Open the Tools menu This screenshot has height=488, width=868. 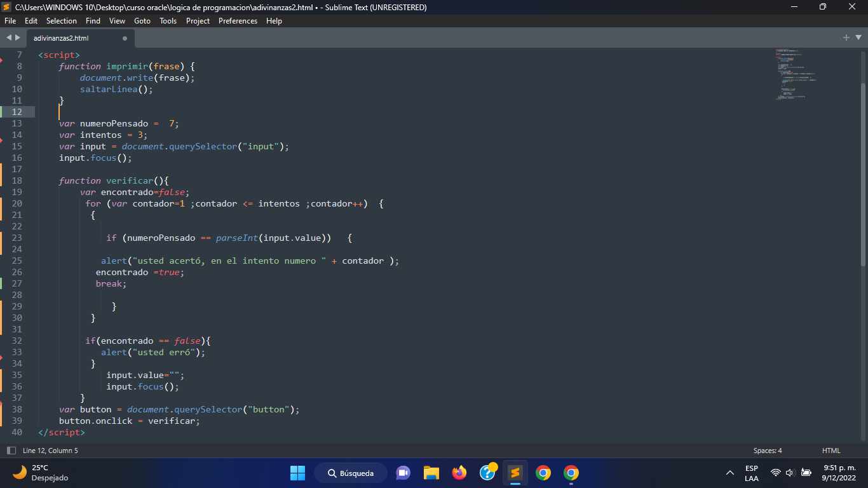pos(168,21)
